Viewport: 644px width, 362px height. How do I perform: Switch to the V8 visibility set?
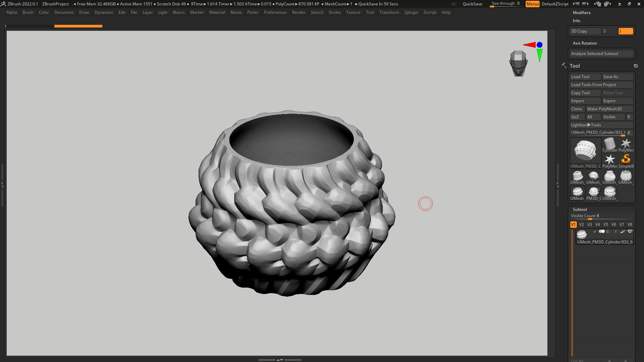pyautogui.click(x=630, y=225)
